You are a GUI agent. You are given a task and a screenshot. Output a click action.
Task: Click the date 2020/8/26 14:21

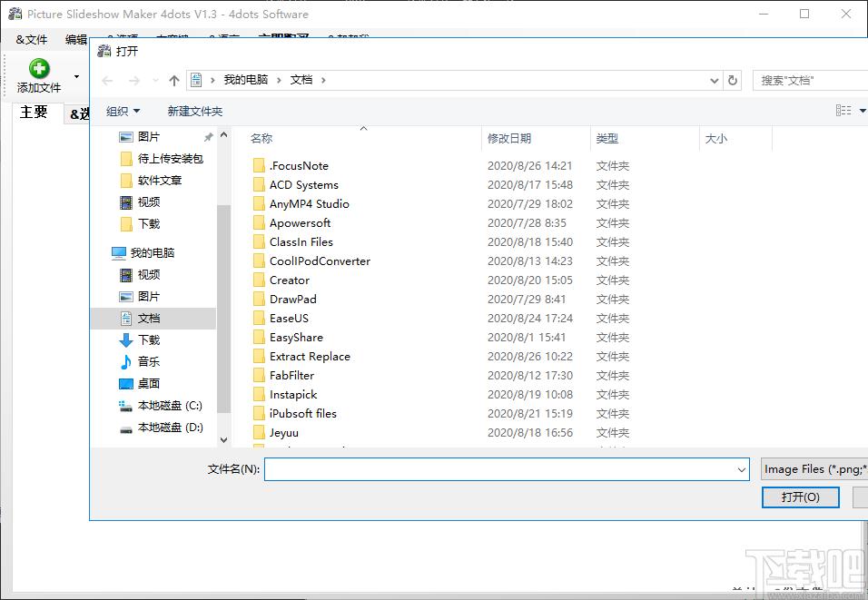pos(529,165)
